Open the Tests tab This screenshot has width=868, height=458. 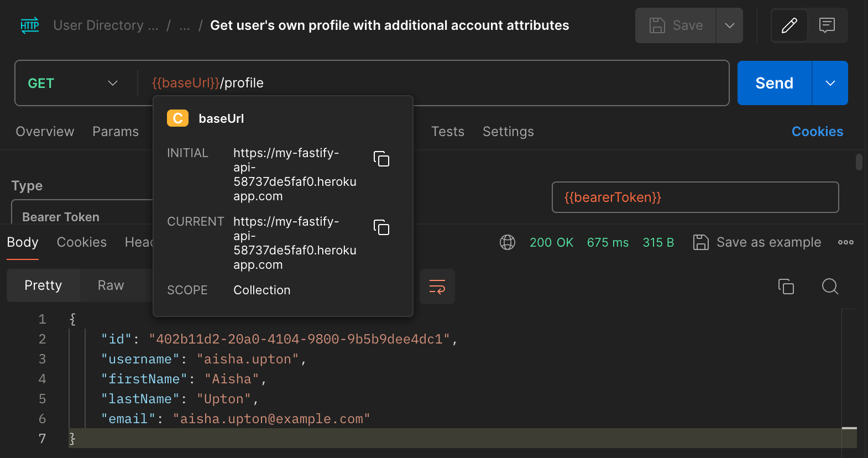click(x=448, y=132)
